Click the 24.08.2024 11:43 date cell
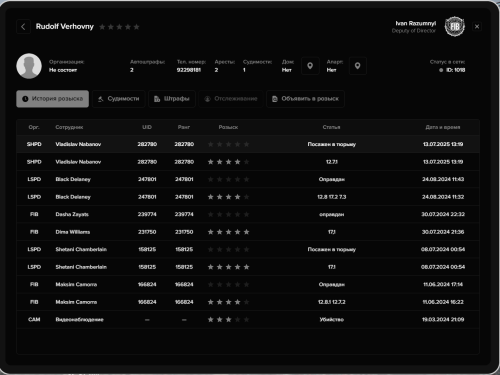This screenshot has height=375, width=500. [x=443, y=179]
